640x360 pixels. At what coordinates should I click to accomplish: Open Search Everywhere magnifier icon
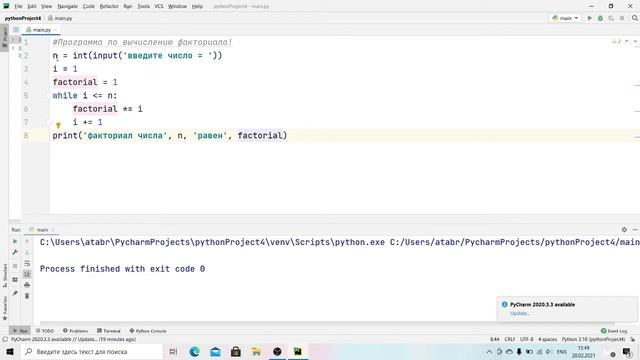click(x=635, y=18)
